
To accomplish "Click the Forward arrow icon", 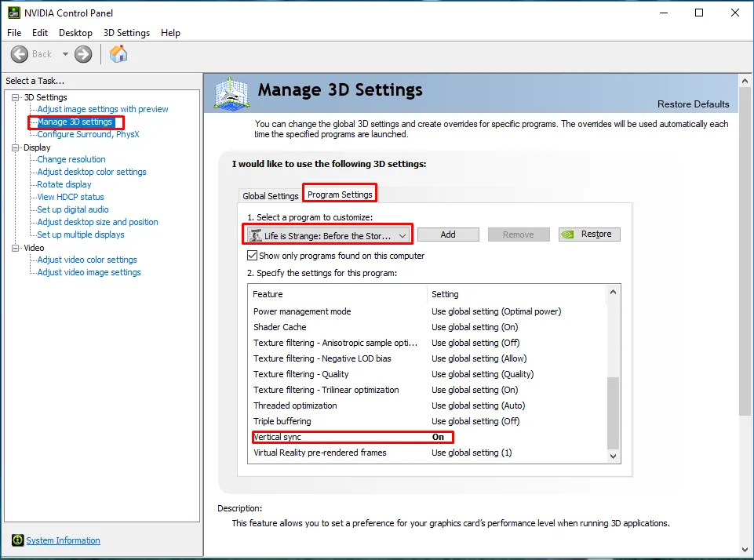I will point(83,54).
